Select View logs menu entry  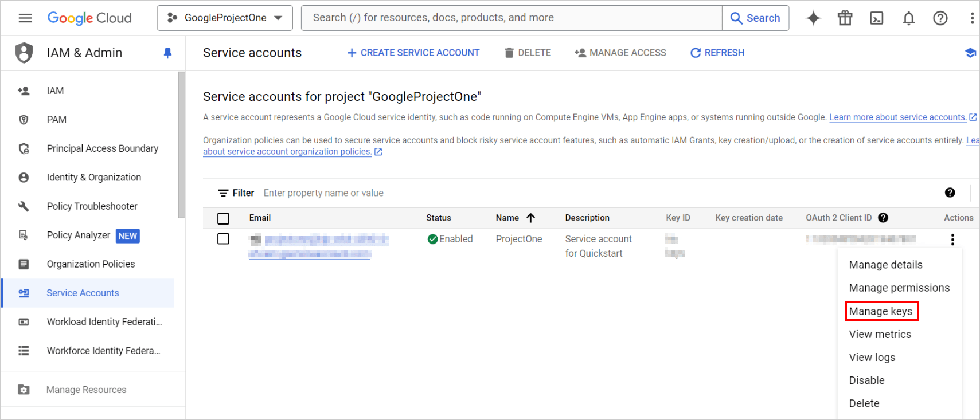(872, 357)
